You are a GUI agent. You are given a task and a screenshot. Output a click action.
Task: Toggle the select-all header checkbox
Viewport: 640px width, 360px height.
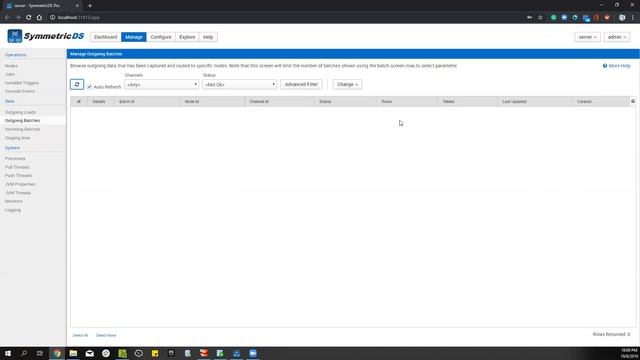coord(79,101)
